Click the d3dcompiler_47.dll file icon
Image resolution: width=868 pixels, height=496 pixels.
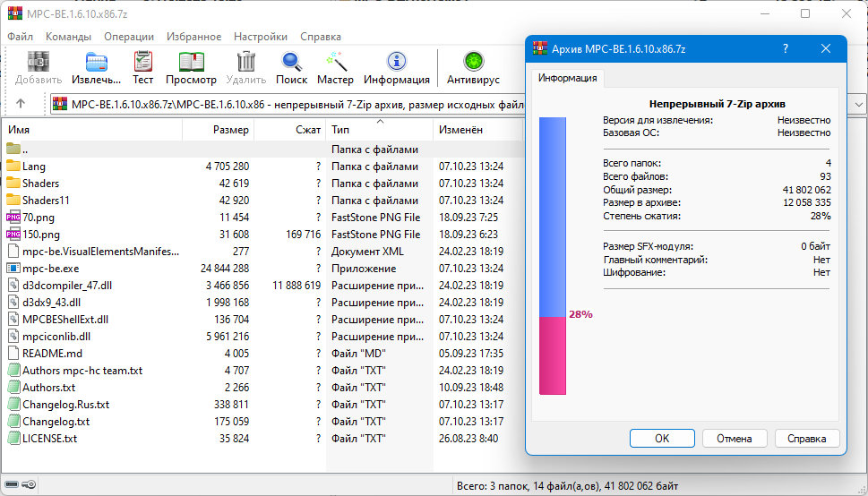[x=13, y=285]
